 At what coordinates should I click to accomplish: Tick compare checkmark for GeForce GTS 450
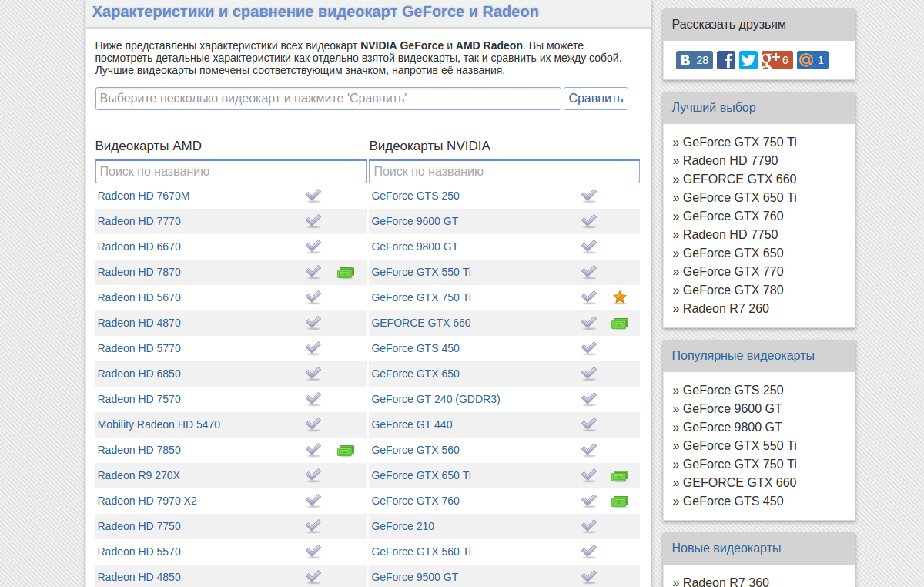point(589,348)
